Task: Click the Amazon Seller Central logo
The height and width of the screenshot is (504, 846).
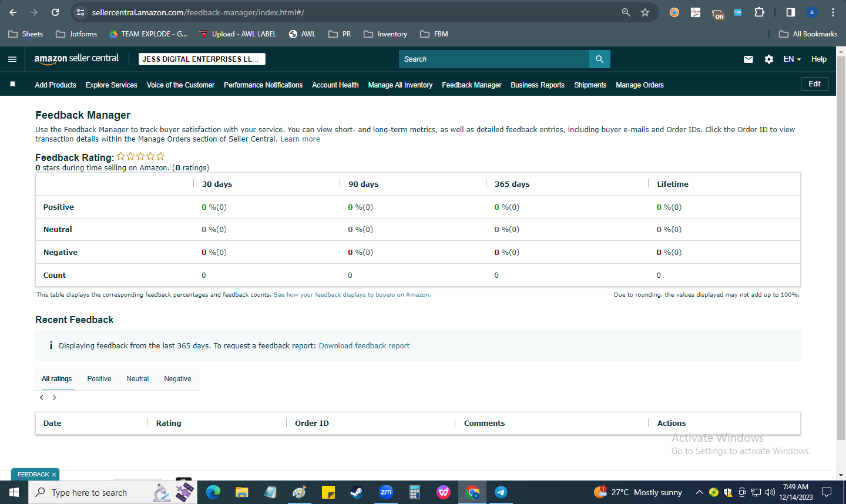Action: (76, 59)
